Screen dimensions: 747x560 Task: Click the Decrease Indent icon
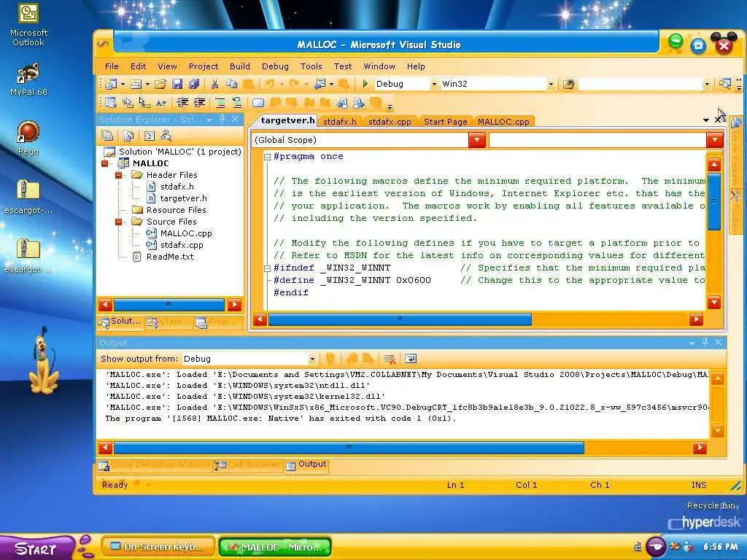(182, 102)
